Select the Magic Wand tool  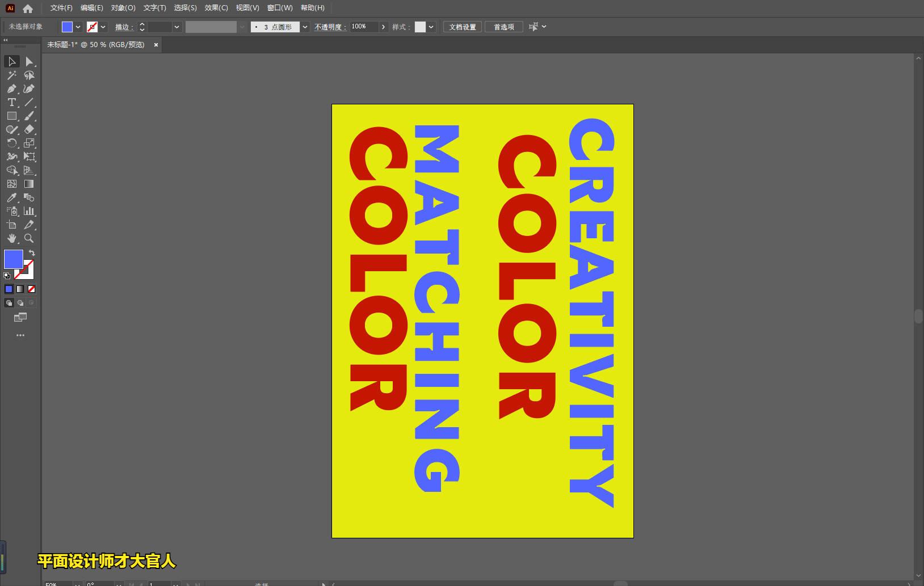pyautogui.click(x=11, y=75)
